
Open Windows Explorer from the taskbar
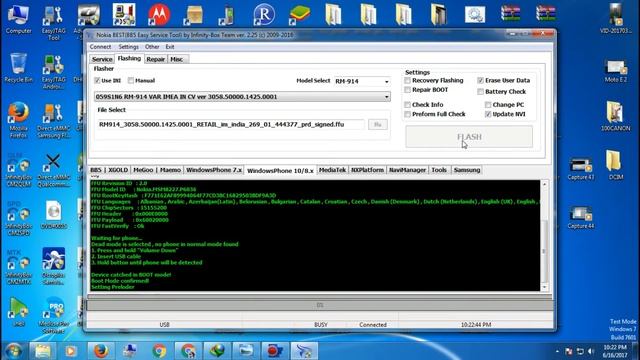point(42,351)
